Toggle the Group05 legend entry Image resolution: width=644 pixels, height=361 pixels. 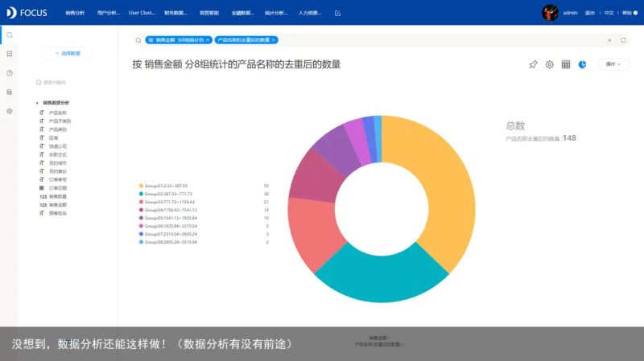point(168,218)
